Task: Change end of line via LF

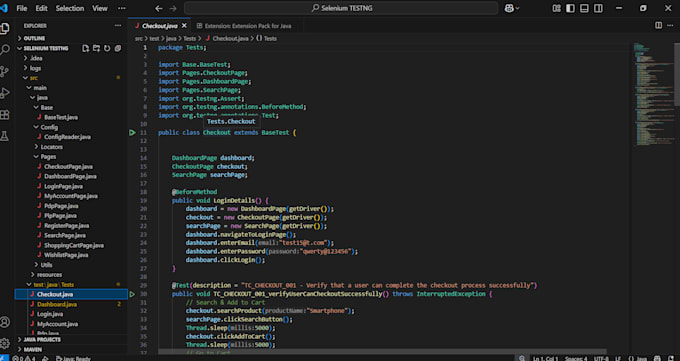Action: click(618, 358)
